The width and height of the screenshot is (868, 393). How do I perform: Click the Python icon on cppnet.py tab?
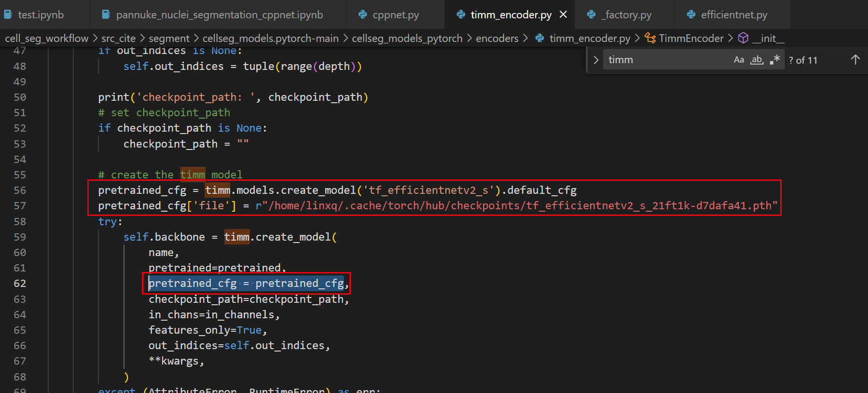click(363, 14)
